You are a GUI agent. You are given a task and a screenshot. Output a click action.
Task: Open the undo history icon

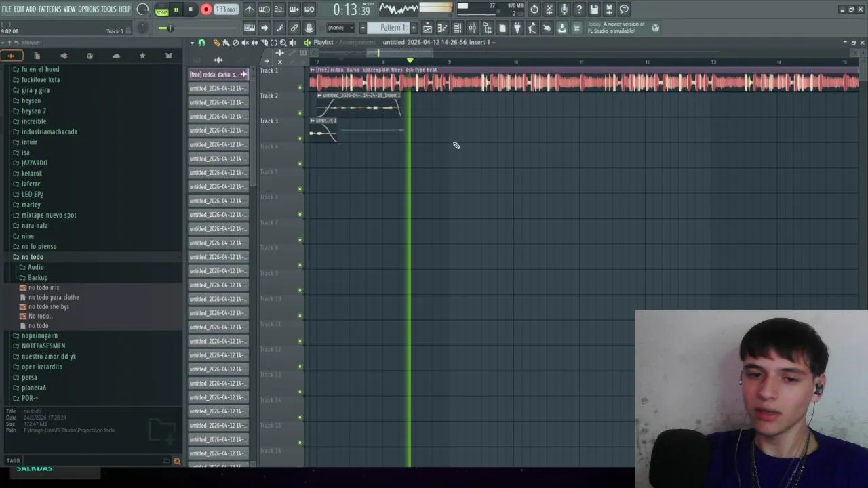click(x=534, y=9)
